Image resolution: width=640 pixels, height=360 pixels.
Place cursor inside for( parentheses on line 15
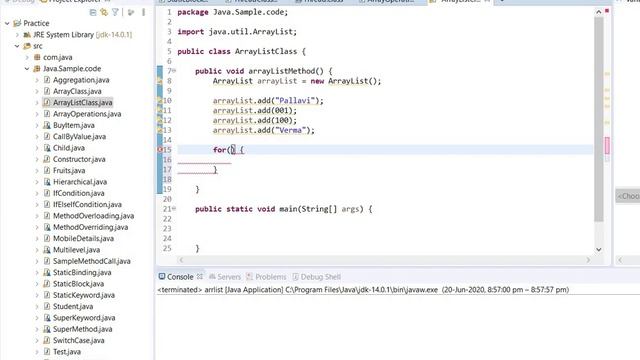pos(232,150)
